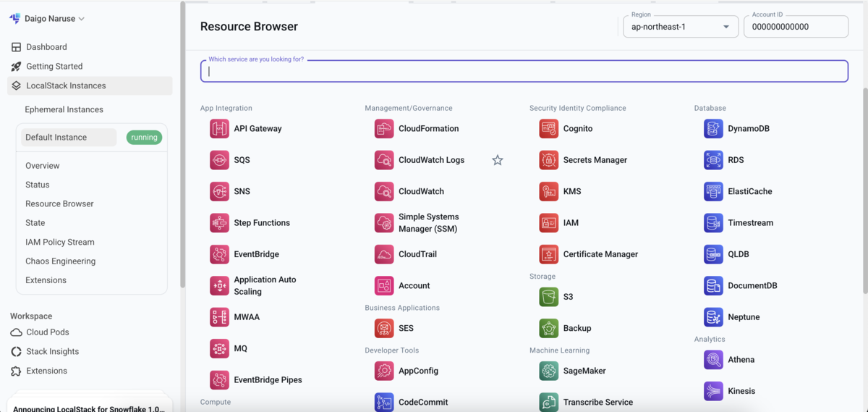
Task: Open the SageMaker icon
Action: (x=549, y=371)
